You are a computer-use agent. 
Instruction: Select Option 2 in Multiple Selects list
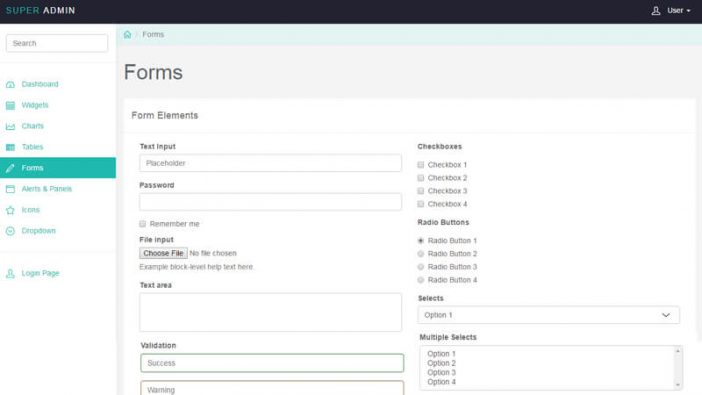point(441,363)
